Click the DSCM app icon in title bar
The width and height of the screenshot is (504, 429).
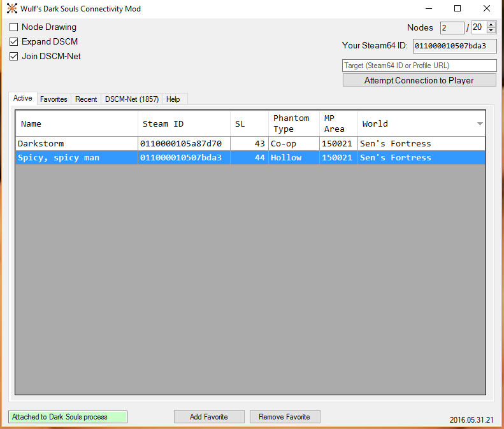[x=12, y=9]
